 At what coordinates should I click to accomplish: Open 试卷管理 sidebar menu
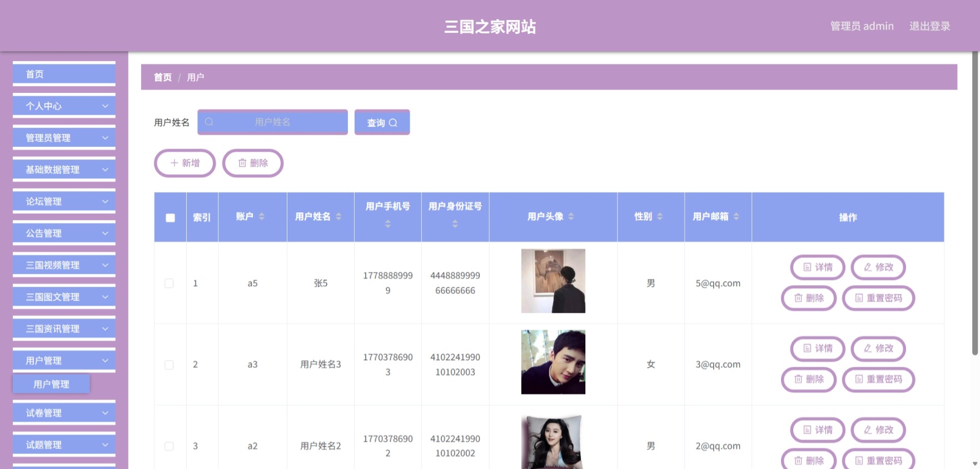click(x=64, y=413)
